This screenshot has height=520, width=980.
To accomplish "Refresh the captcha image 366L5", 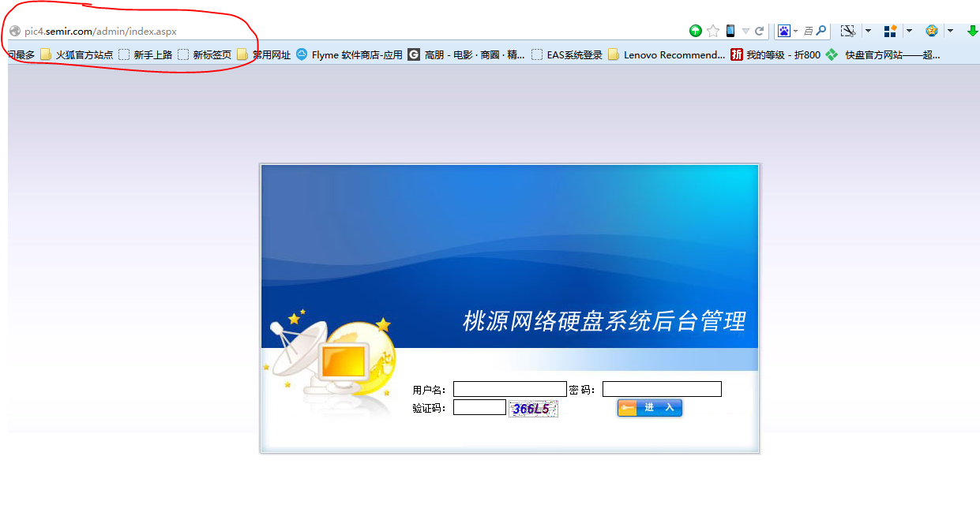I will click(x=533, y=409).
